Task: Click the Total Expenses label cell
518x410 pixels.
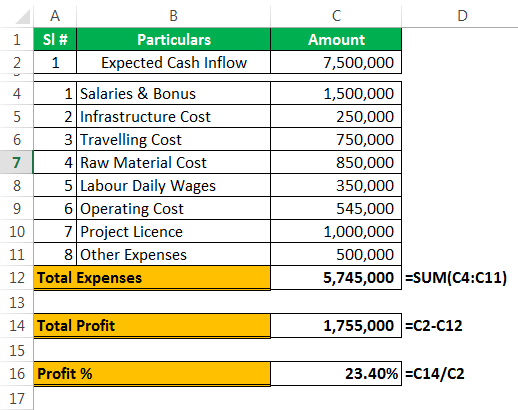Action: (x=152, y=278)
